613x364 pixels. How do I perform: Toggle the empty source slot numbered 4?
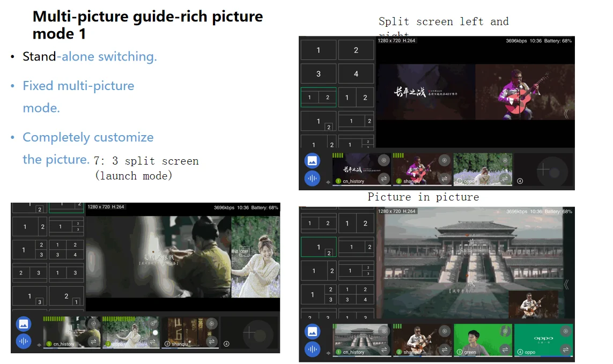(520, 181)
